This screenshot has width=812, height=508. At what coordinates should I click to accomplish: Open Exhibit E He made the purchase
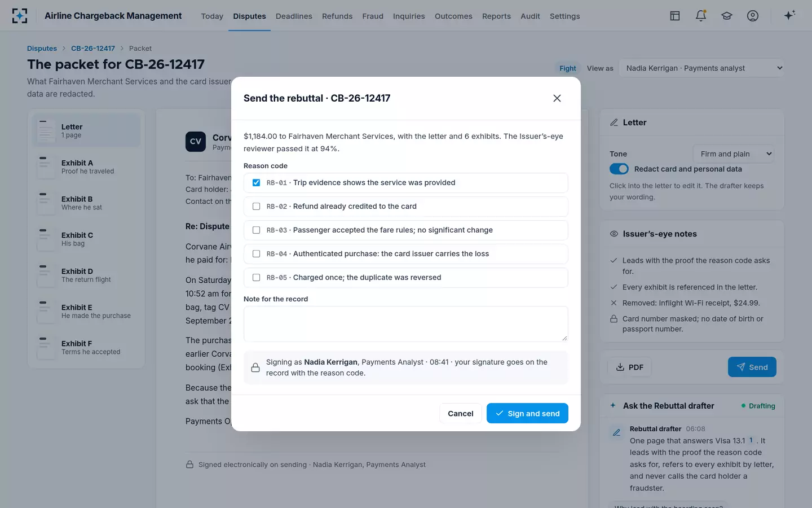pyautogui.click(x=86, y=311)
